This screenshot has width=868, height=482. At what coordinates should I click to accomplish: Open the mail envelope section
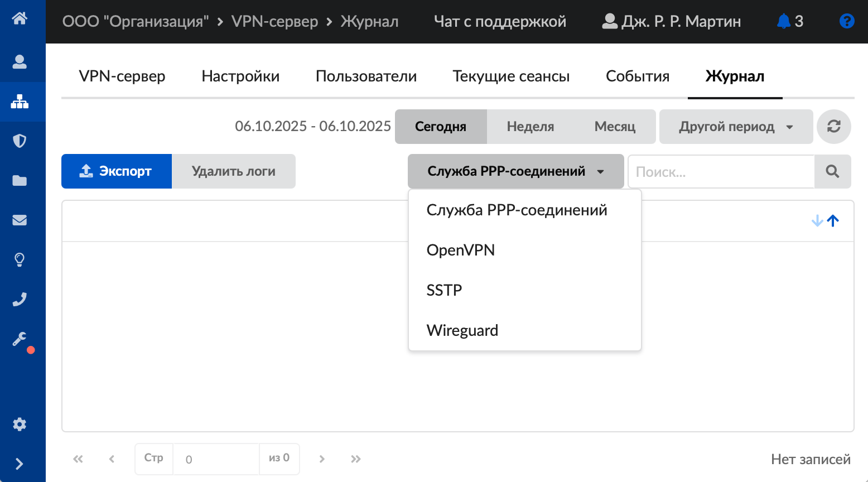(x=20, y=220)
